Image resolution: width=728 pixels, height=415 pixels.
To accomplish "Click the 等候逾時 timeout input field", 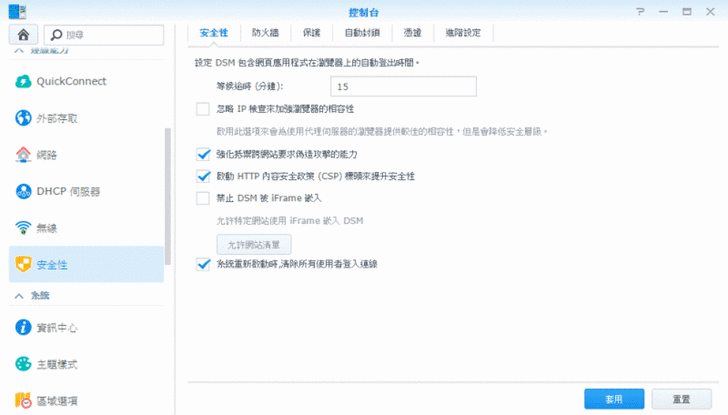I will (x=391, y=87).
